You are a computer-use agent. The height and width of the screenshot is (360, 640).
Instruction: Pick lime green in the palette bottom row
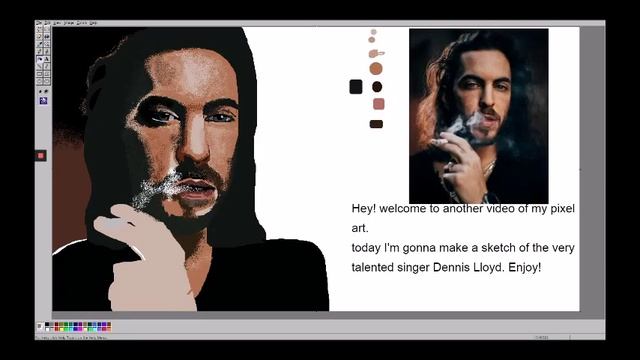(66, 329)
